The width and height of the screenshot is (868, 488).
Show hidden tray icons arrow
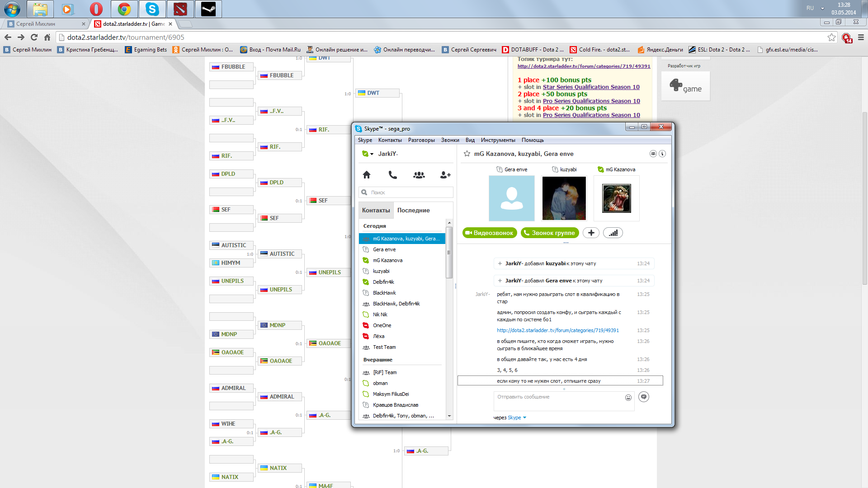point(822,8)
